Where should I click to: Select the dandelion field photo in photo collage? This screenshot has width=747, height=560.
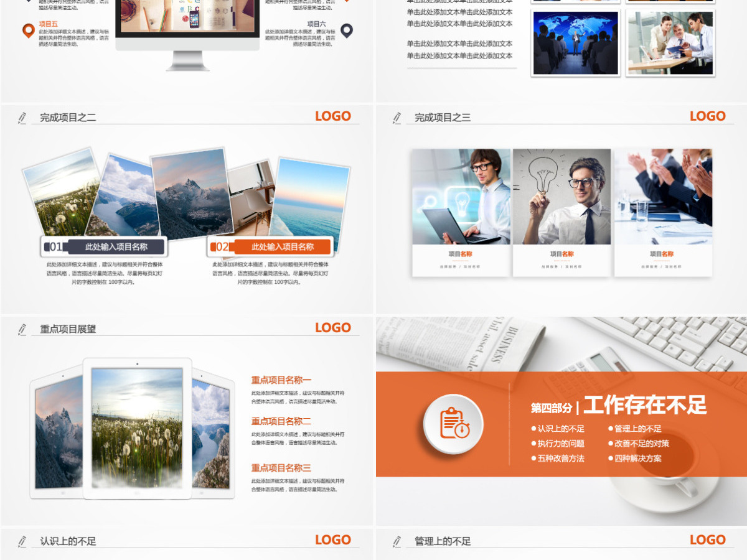[x=61, y=193]
